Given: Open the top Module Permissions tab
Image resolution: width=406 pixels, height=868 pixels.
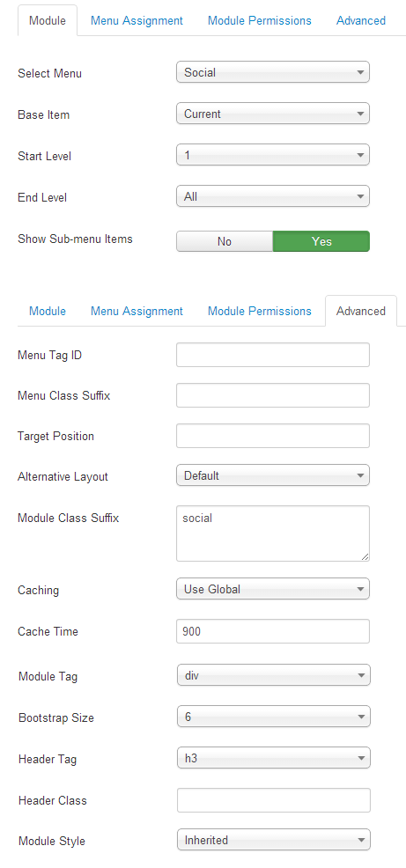Looking at the screenshot, I should (260, 21).
